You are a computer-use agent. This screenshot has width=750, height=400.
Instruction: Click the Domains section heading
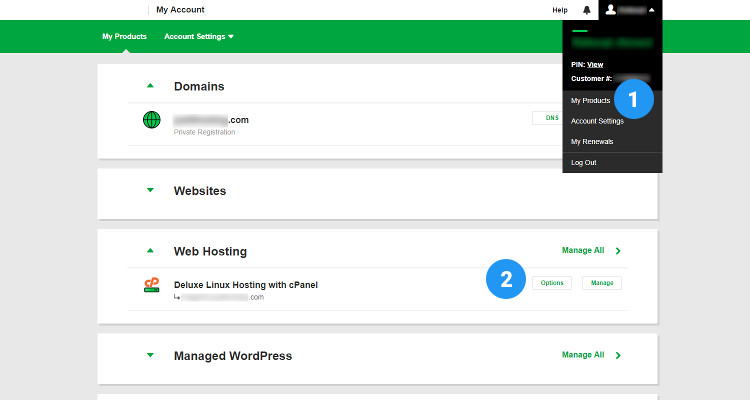(x=199, y=86)
